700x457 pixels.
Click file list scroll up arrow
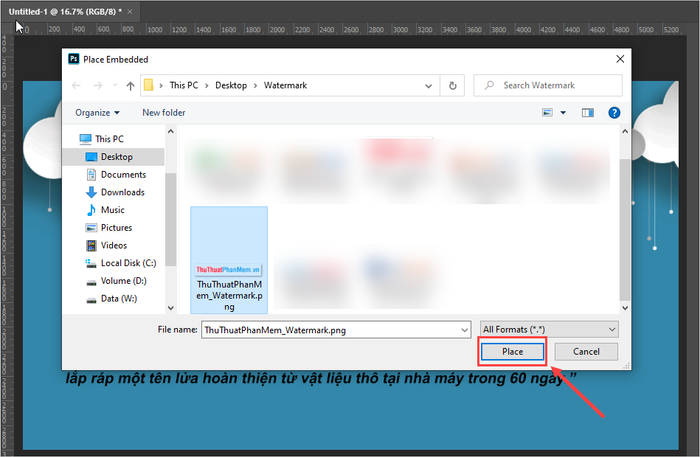click(x=625, y=131)
